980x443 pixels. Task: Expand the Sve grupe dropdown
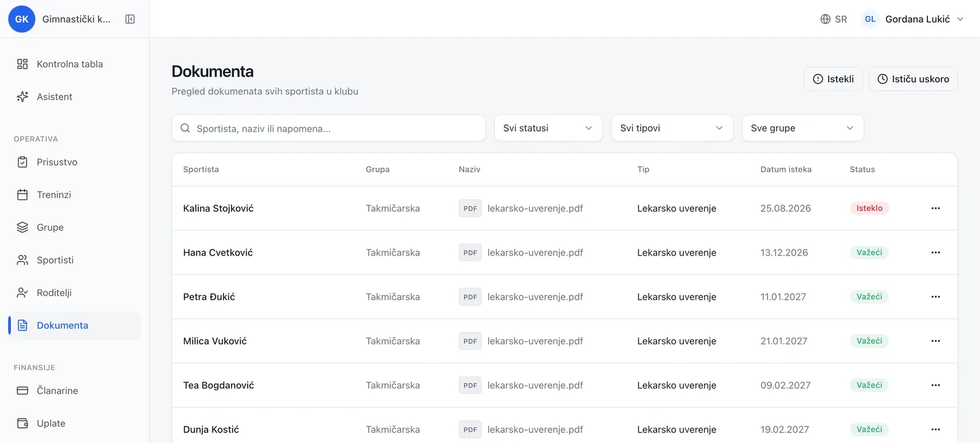coord(802,128)
